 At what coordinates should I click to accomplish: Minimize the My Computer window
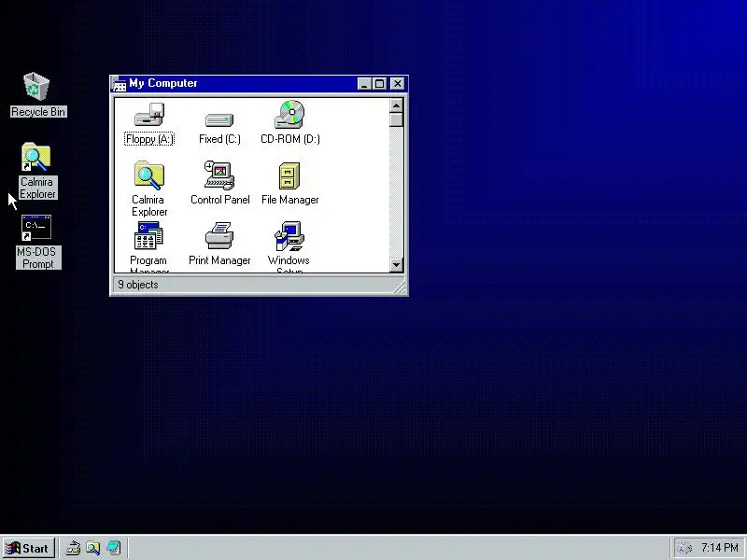[364, 84]
